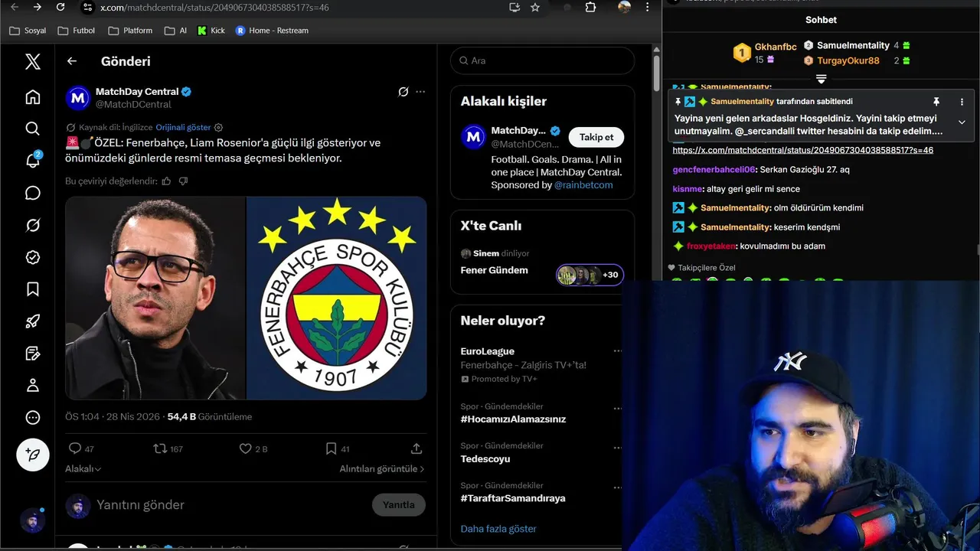This screenshot has width=980, height=551.
Task: Click the back arrow next to Gönderi
Action: click(72, 61)
